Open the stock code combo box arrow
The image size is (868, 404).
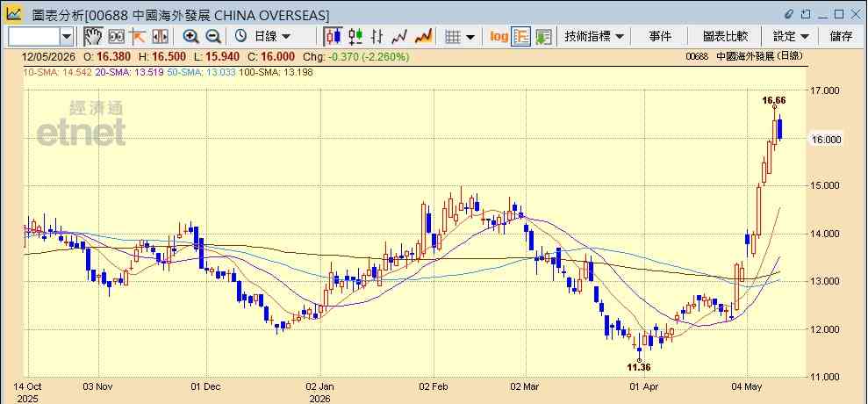(67, 37)
